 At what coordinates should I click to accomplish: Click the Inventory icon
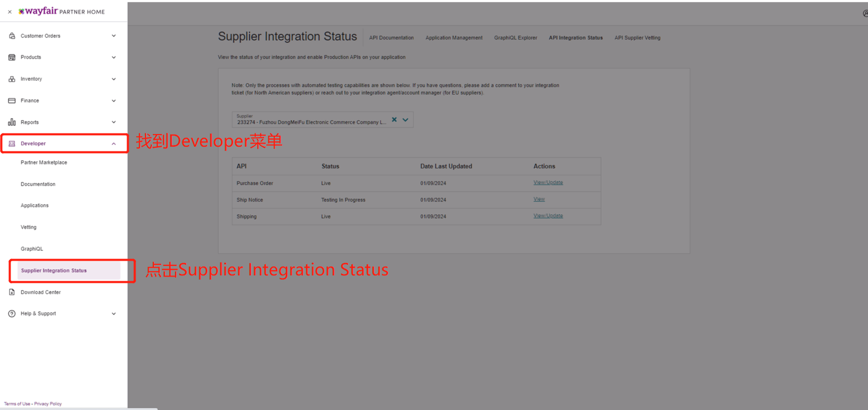coord(12,79)
